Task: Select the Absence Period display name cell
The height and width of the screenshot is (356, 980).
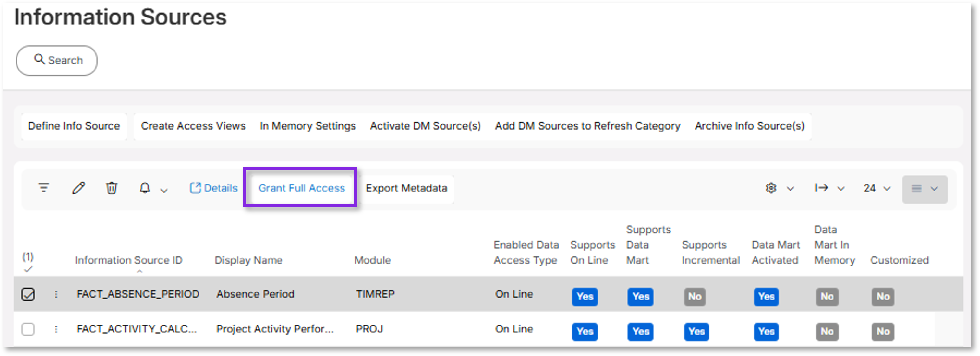Action: pyautogui.click(x=255, y=294)
